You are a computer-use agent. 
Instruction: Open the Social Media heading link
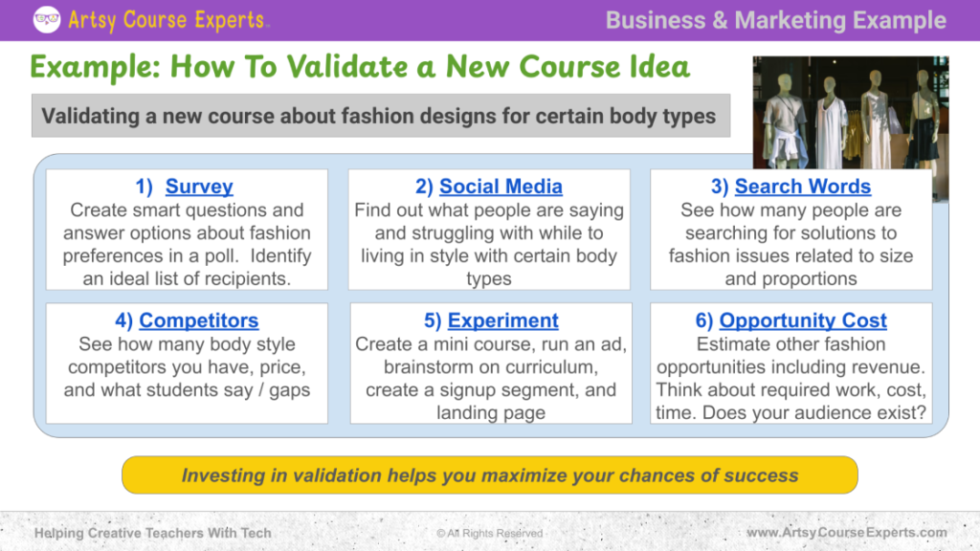click(501, 187)
